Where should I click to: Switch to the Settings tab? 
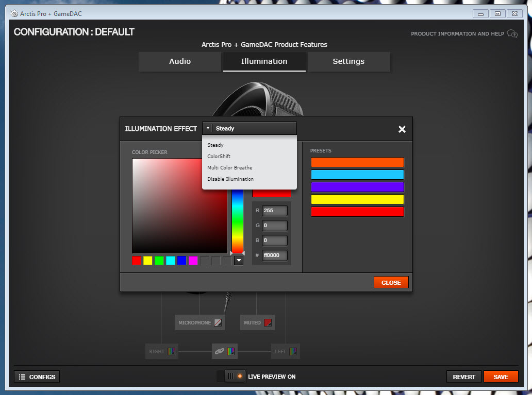[348, 61]
